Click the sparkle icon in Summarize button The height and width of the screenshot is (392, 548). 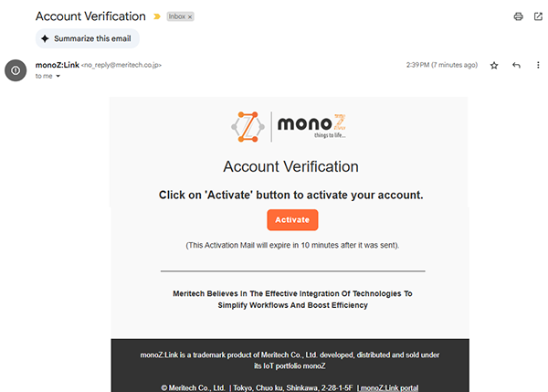coord(45,38)
